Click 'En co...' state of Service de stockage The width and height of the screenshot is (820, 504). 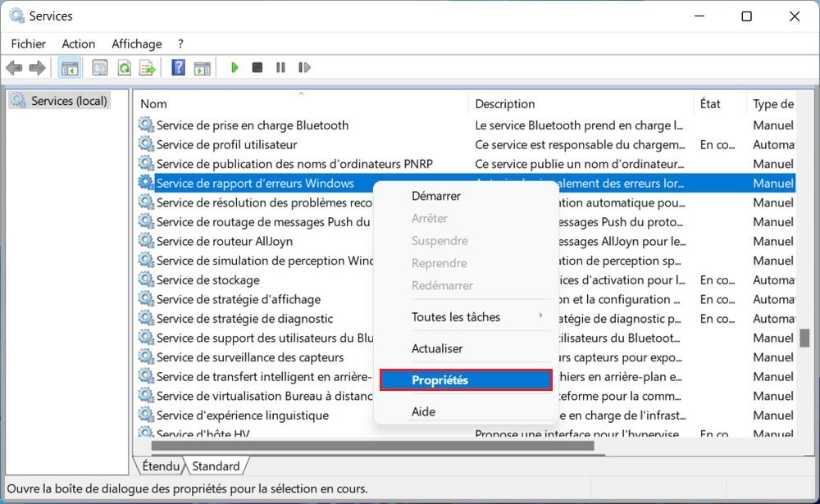(x=717, y=279)
